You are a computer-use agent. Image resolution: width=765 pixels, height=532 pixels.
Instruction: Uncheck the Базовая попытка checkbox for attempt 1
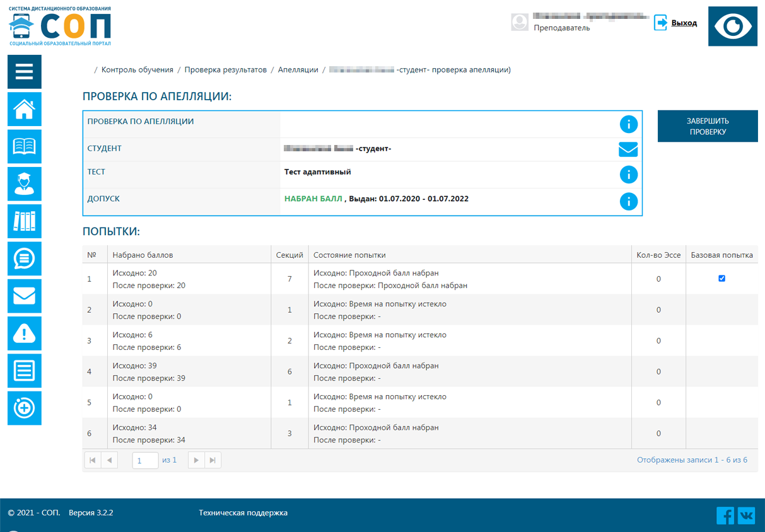721,279
